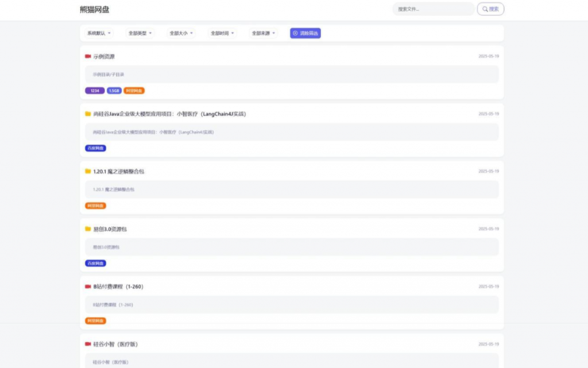Click the folder icon beside 易创3.0资源包

(88, 228)
